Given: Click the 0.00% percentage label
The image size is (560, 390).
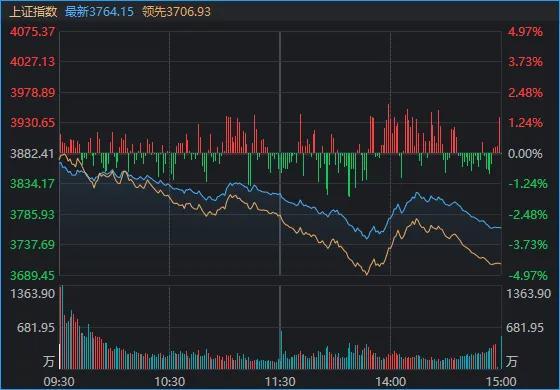Looking at the screenshot, I should [525, 154].
